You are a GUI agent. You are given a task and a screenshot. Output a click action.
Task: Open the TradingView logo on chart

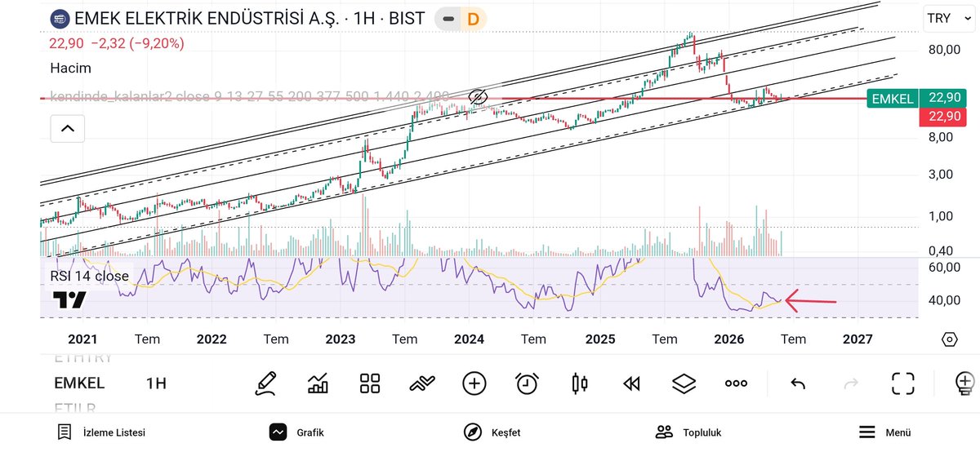click(69, 300)
